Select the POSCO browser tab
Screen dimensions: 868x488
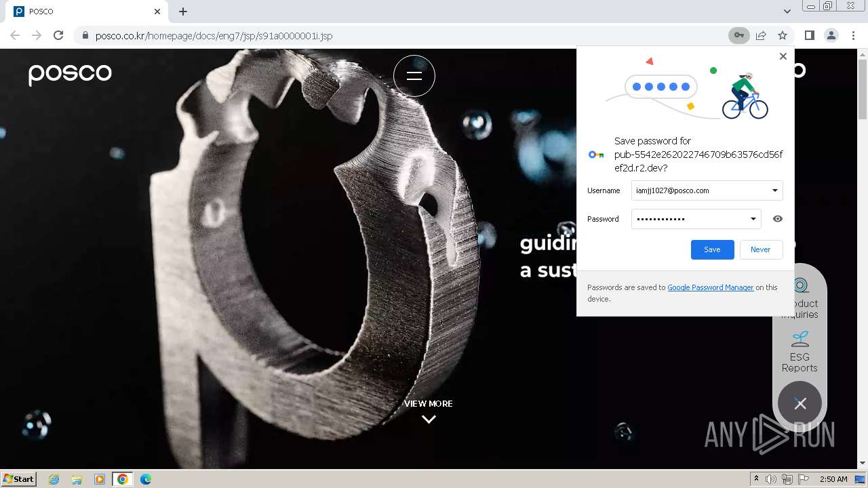tap(88, 12)
